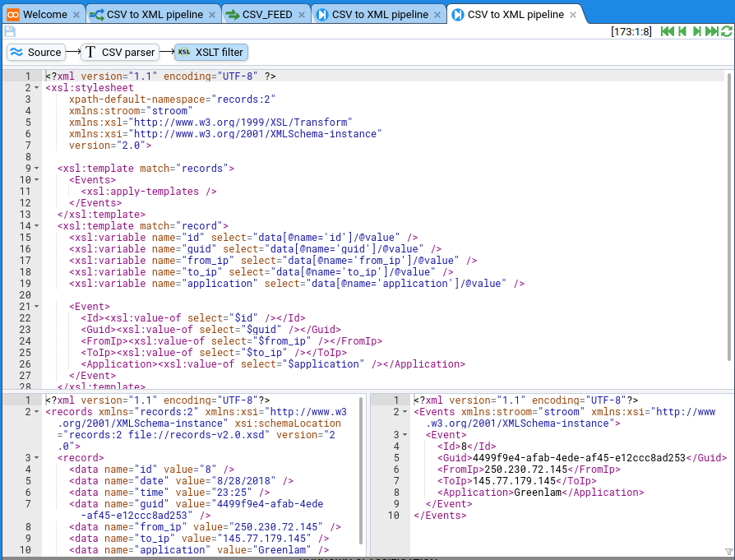Collapse the Events fold in output pane
This screenshot has width=735, height=560.
pos(405,412)
